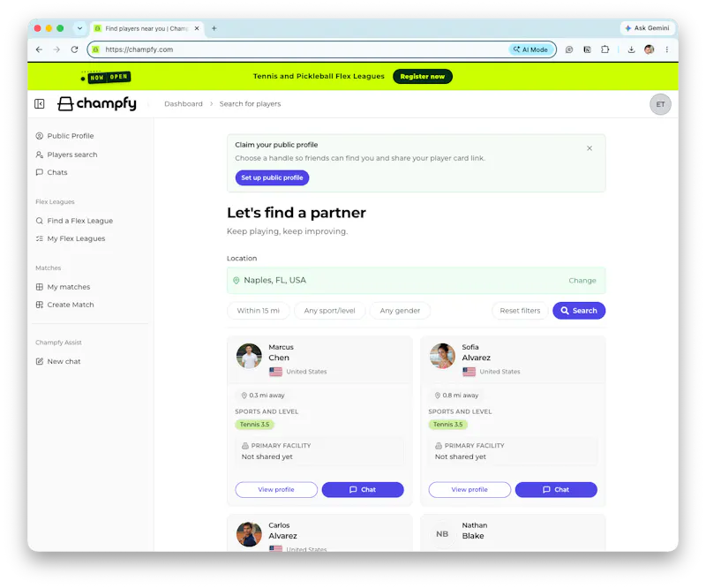Screen dimensions: 706x588
Task: Click the NB avatar for Nathan Blake
Action: pyautogui.click(x=442, y=534)
